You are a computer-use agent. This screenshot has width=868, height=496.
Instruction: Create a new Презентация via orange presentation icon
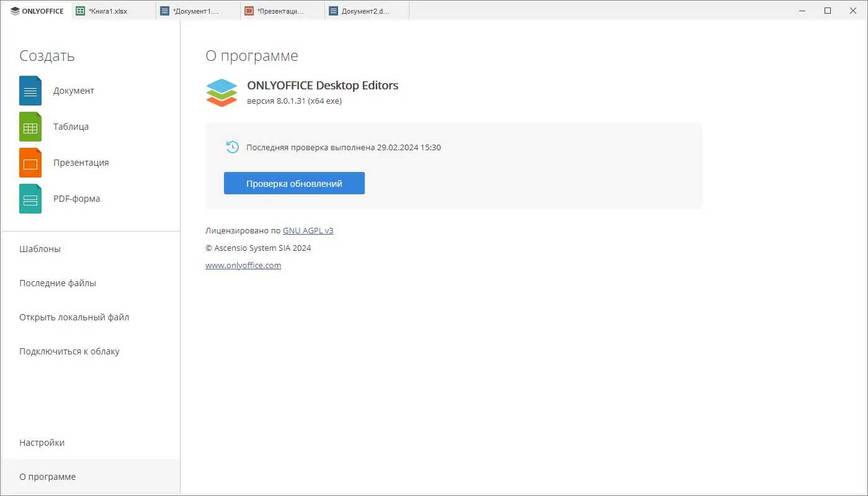coord(30,162)
